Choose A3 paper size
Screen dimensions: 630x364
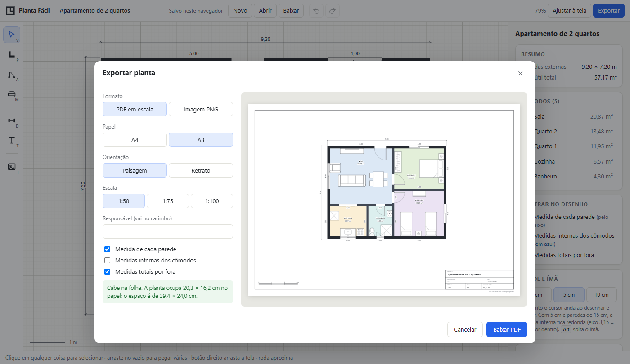click(x=201, y=140)
